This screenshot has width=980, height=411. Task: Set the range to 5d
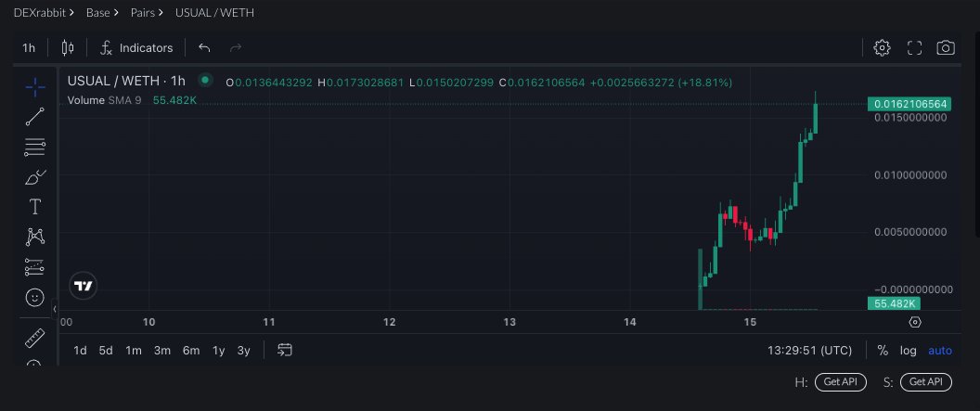point(106,351)
